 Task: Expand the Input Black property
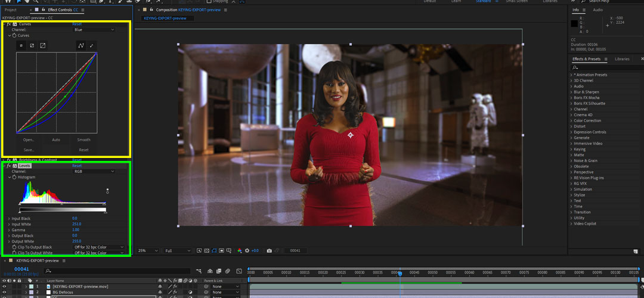tap(9, 218)
